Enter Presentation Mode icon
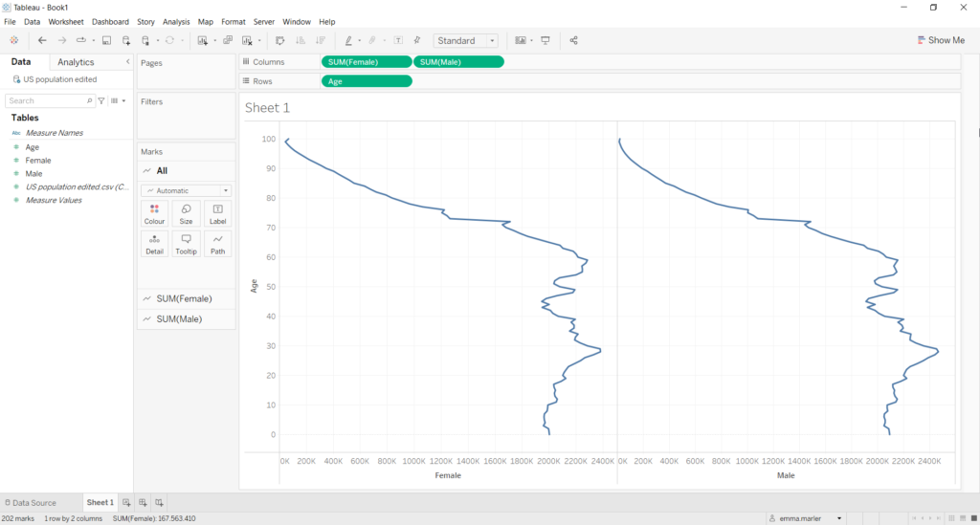Image resolution: width=980 pixels, height=525 pixels. [546, 40]
